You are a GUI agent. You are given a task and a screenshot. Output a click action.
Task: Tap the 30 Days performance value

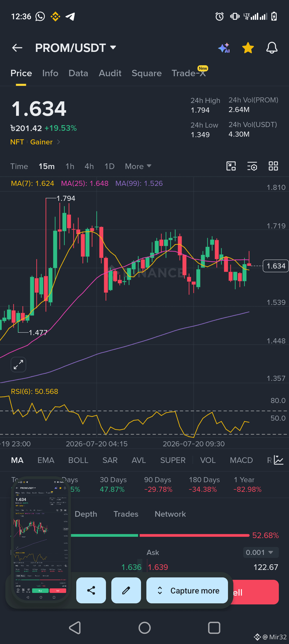point(112,489)
